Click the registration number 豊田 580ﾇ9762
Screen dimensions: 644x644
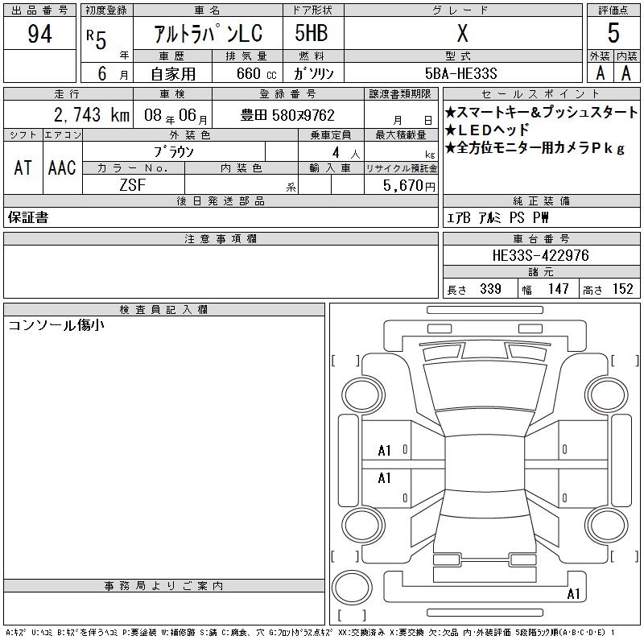pos(287,115)
